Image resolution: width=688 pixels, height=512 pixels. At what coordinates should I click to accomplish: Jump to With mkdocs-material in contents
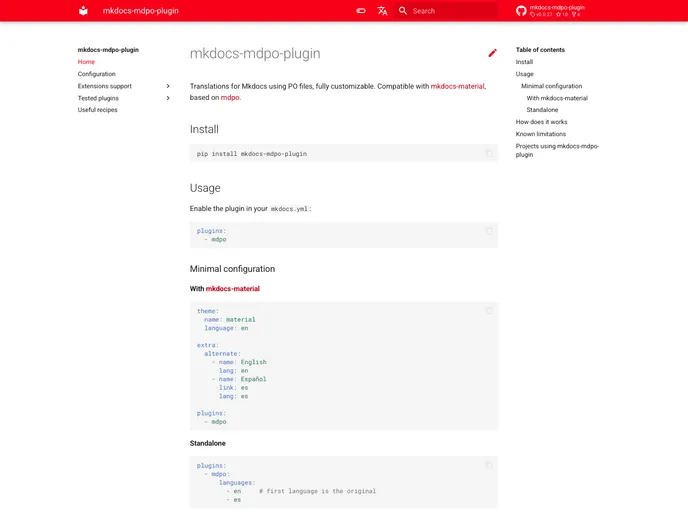(x=557, y=98)
